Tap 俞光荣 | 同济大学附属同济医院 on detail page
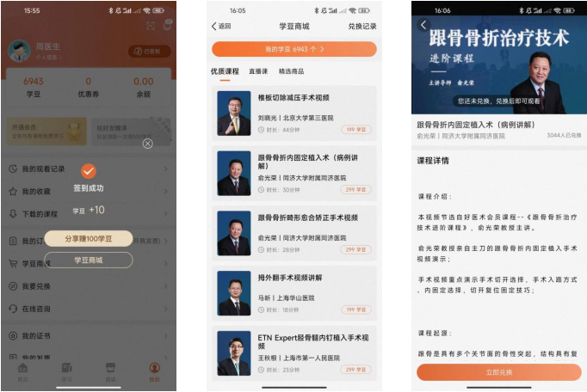 point(460,136)
